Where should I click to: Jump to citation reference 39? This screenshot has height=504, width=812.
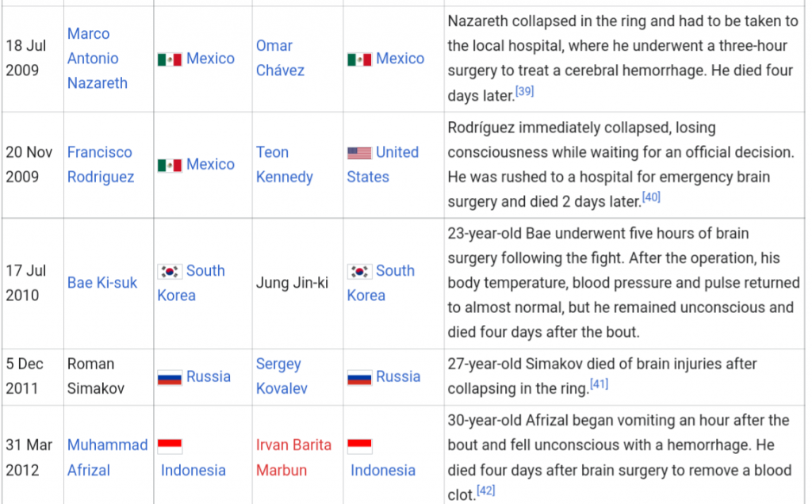pyautogui.click(x=525, y=92)
